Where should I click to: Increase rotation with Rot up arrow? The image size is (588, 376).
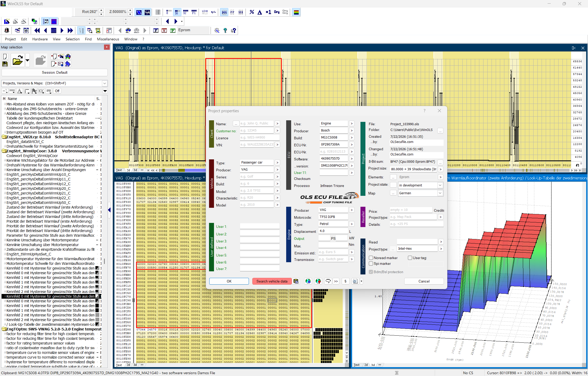[101, 10]
